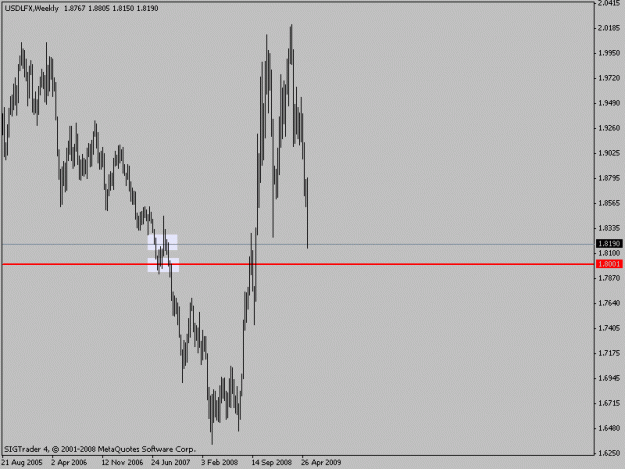Viewport: 625px width, 469px height.
Task: Click the 1.7405 price scale value
Action: (609, 328)
